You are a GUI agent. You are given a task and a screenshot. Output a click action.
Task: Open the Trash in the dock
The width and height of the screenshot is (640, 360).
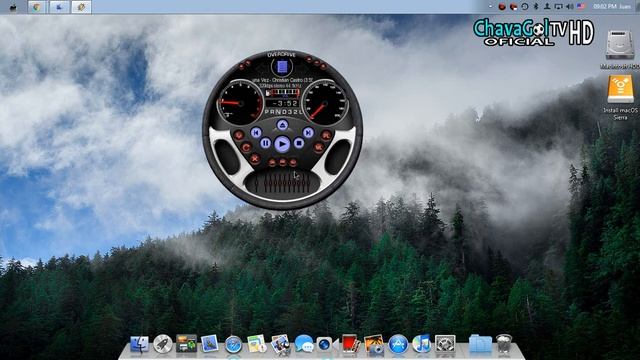click(504, 344)
